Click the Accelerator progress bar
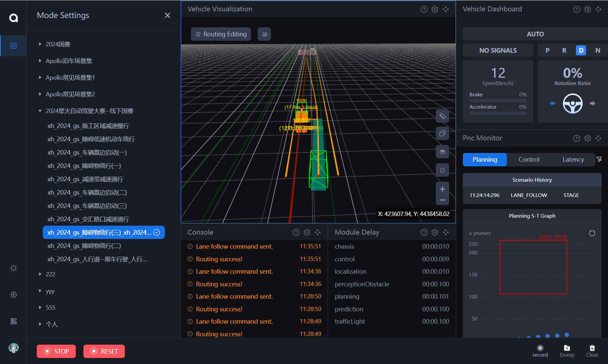The width and height of the screenshot is (608, 364). pos(498,113)
